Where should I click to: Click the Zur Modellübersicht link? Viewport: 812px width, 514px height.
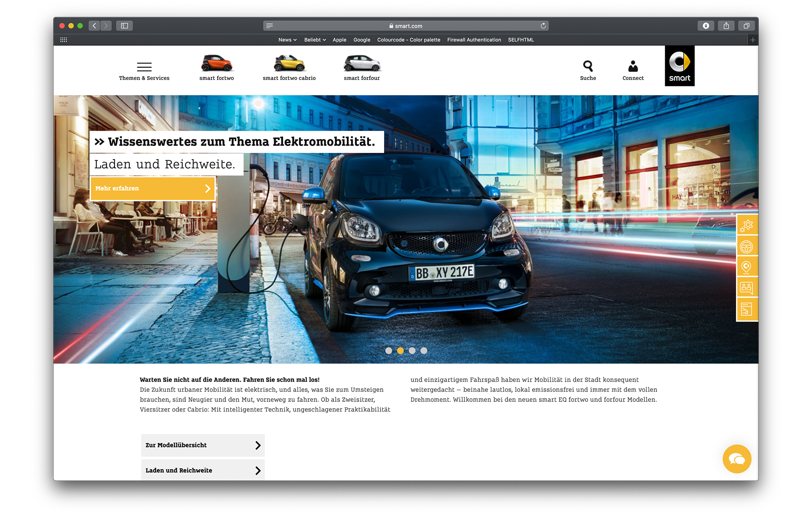pos(203,445)
